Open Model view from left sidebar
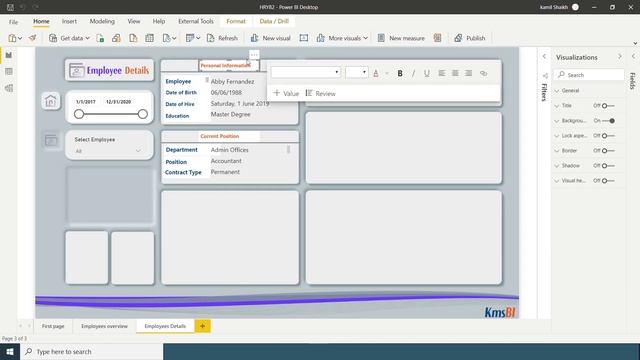This screenshot has height=360, width=640. tap(9, 88)
